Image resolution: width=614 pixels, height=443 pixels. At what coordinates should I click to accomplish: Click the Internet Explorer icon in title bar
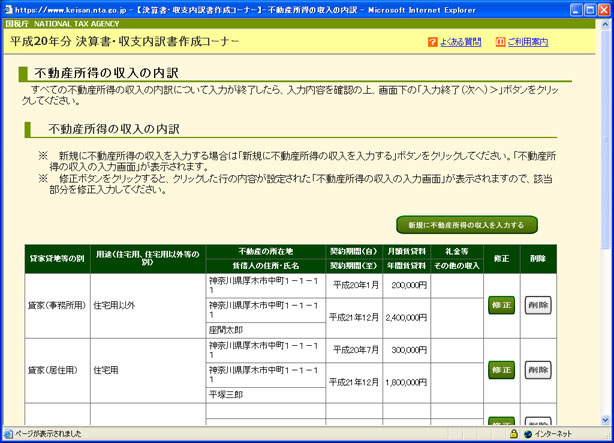[8, 8]
